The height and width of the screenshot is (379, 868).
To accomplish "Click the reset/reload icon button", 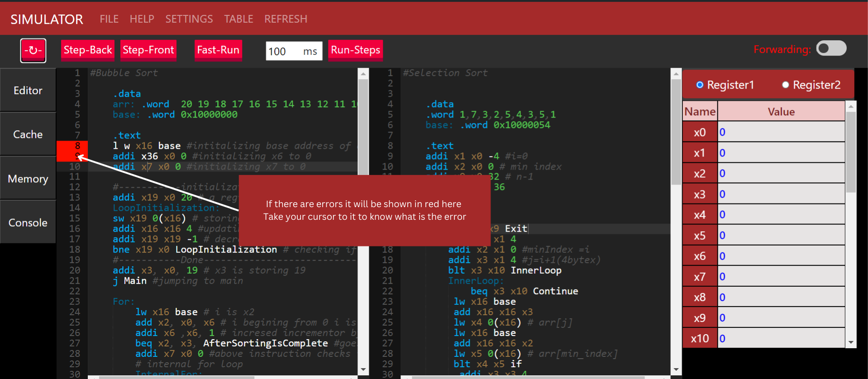I will point(33,50).
